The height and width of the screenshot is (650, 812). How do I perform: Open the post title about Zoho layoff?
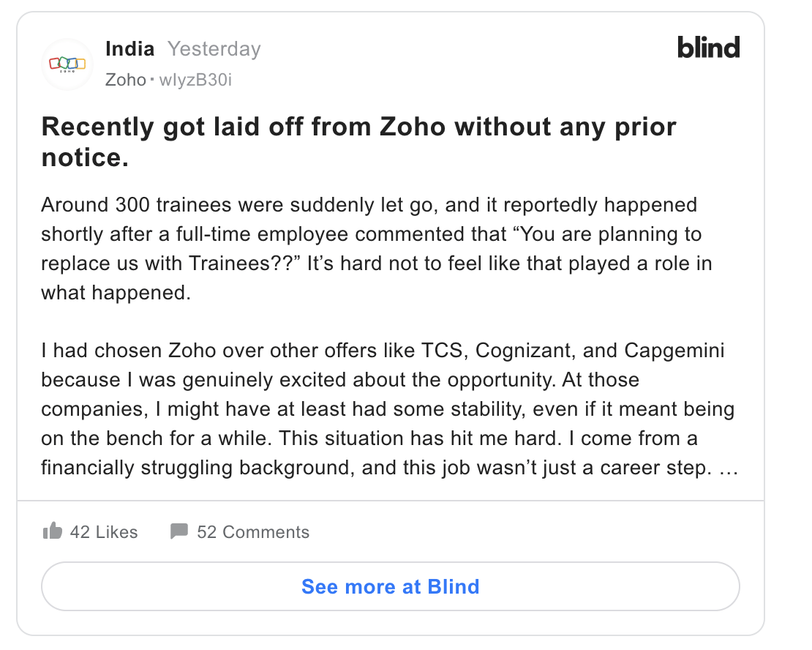358,141
